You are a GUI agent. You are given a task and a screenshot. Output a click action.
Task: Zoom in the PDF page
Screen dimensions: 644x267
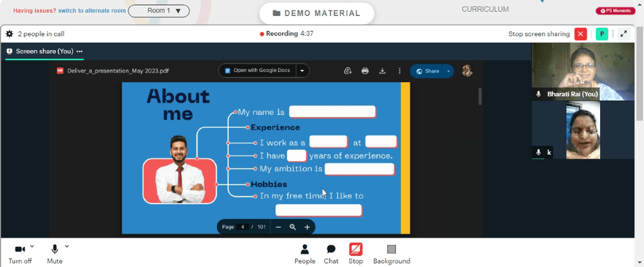tap(307, 227)
